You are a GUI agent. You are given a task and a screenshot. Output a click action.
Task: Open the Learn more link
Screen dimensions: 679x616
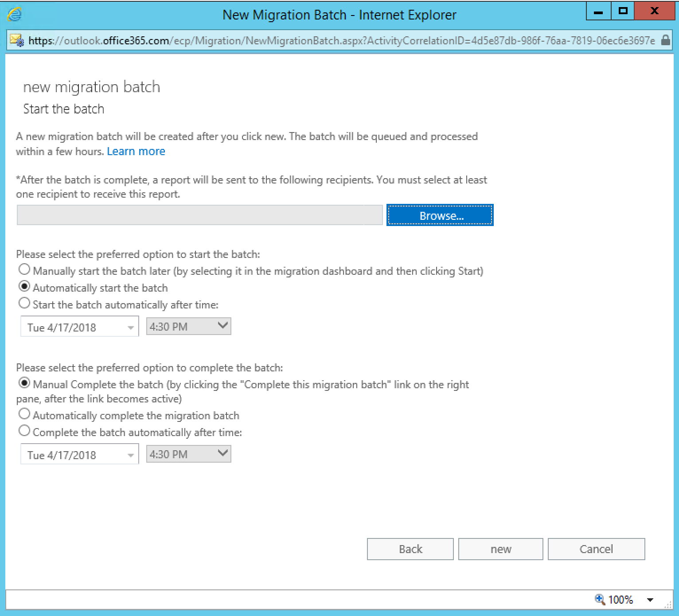[136, 152]
